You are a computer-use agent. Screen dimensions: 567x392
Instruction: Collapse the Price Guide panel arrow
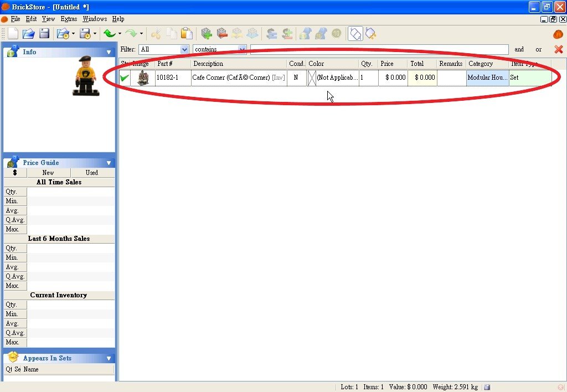[x=109, y=163]
